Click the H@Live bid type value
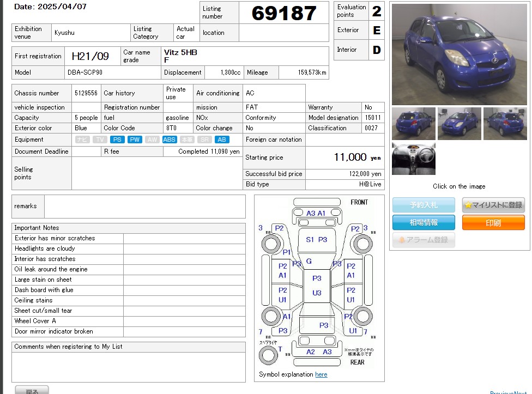532x394 pixels. (x=370, y=184)
